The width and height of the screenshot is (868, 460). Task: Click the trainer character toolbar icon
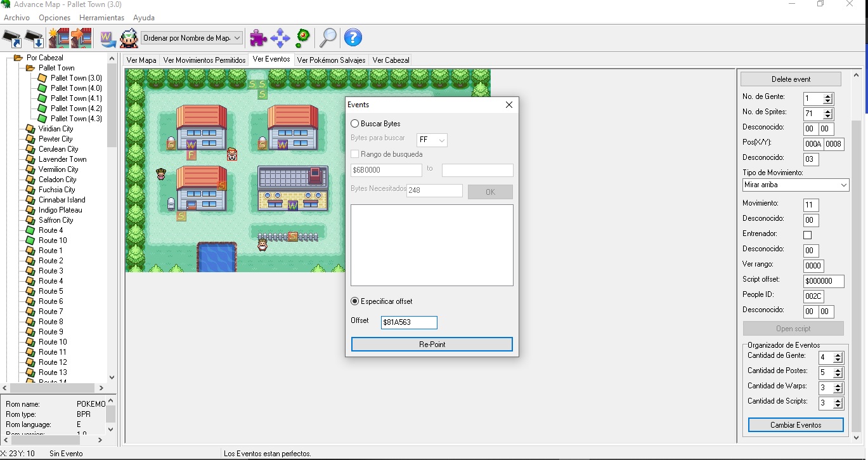[129, 38]
